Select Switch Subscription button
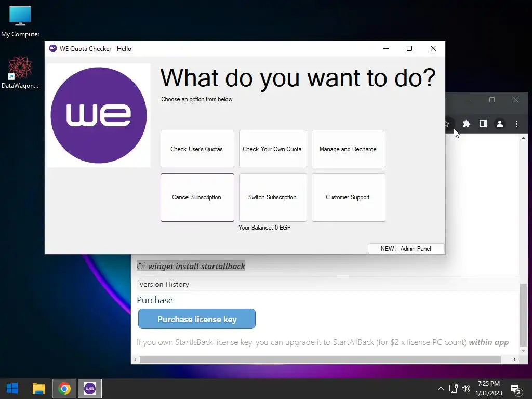 click(273, 197)
